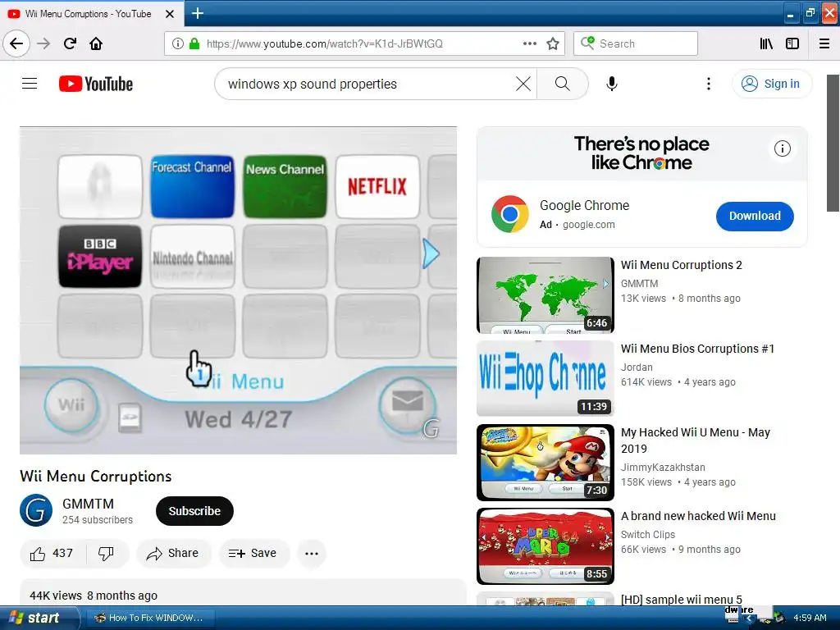
Task: Click the 4:59 AM taskbar clock
Action: tap(810, 618)
